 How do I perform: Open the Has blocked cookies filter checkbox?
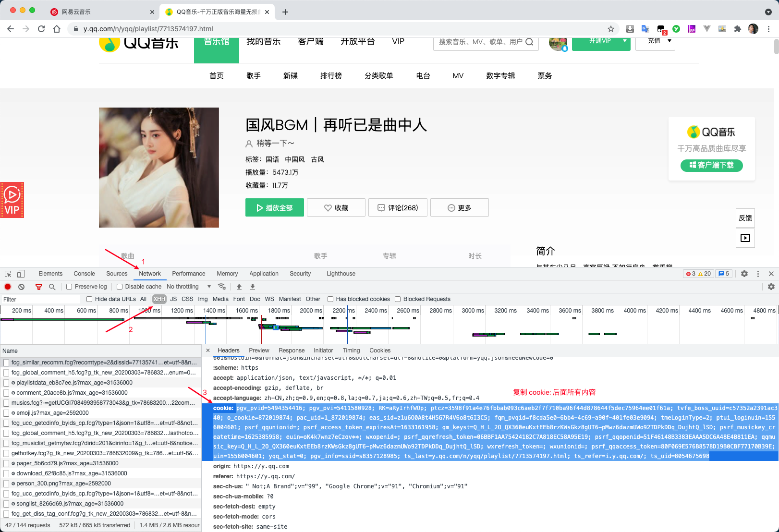point(330,299)
